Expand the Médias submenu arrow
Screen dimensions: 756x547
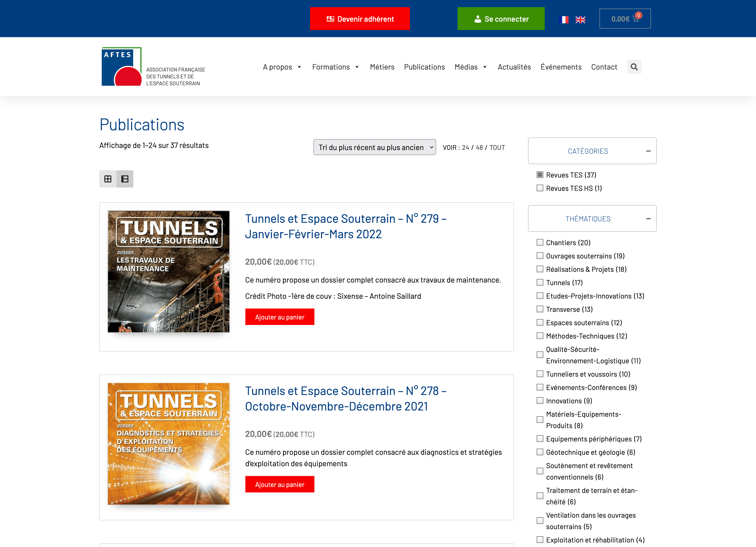pos(485,67)
